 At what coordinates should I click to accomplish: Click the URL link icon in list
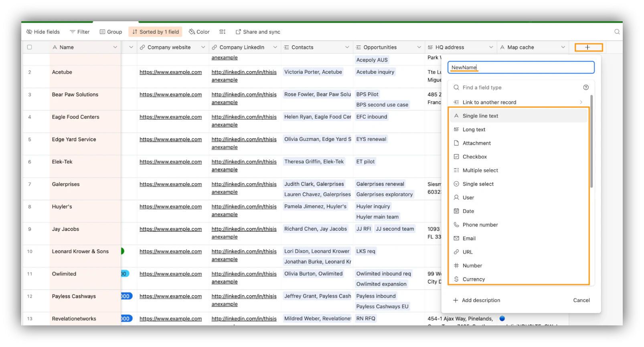(456, 252)
